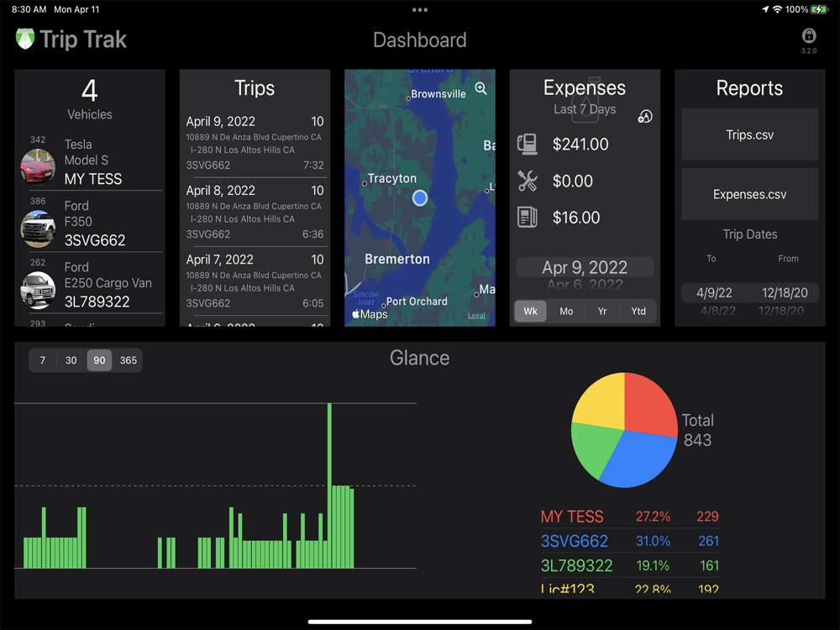Viewport: 840px width, 630px height.
Task: Open the April 7, 2022 trip
Action: pyautogui.click(x=255, y=281)
